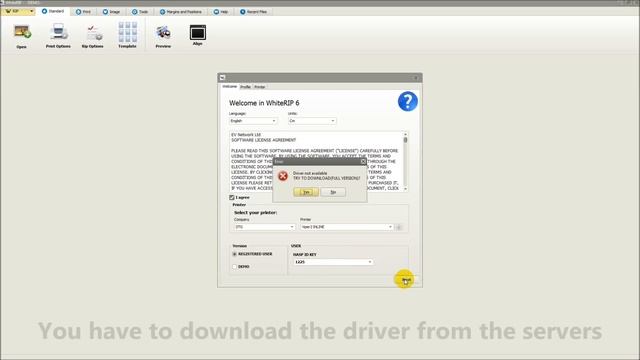Close the Error dialog with X
Image resolution: width=640 pixels, height=360 pixels.
[x=363, y=162]
